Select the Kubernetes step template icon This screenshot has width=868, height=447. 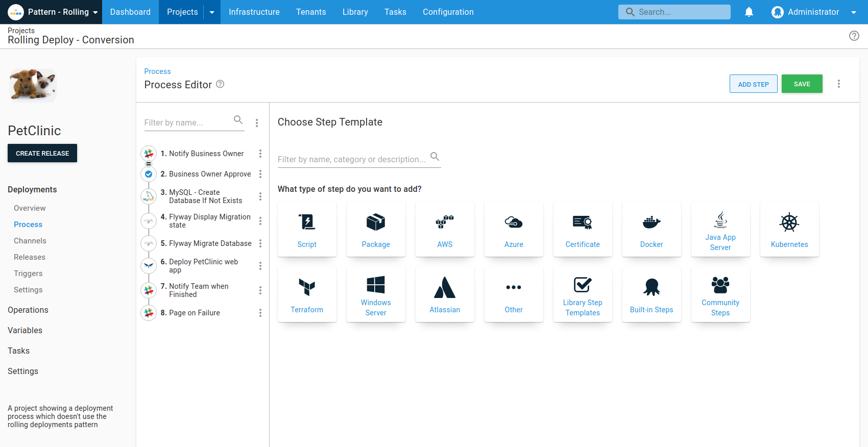(x=789, y=223)
